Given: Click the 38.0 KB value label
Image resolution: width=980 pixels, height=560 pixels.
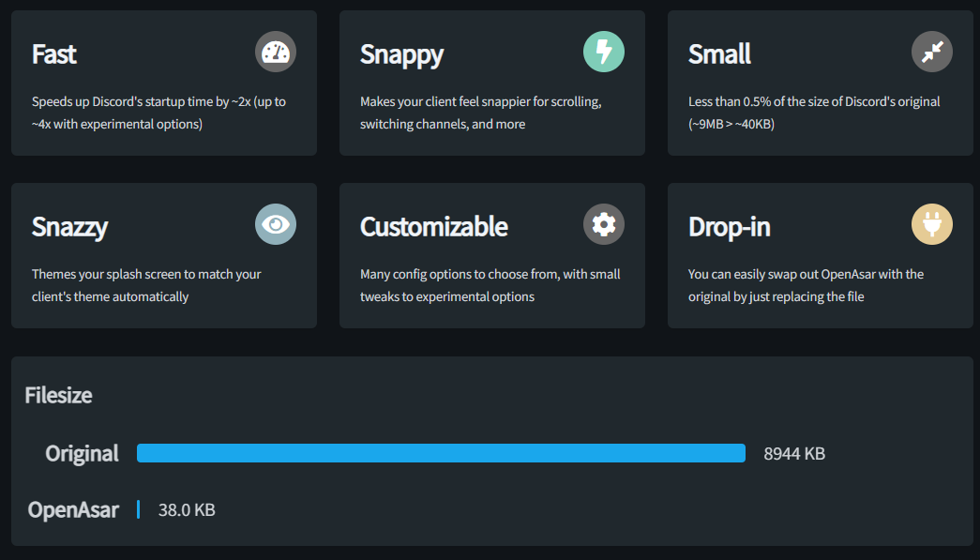Looking at the screenshot, I should [187, 510].
